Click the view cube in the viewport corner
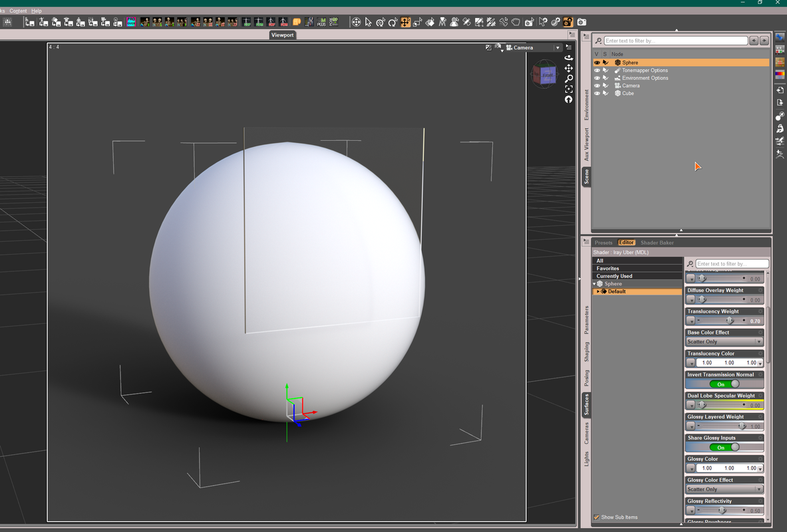 coord(545,74)
